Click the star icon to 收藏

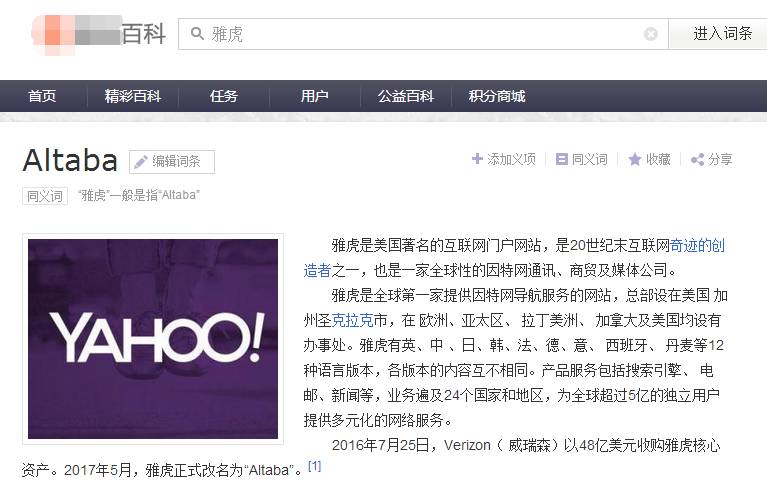coord(634,159)
